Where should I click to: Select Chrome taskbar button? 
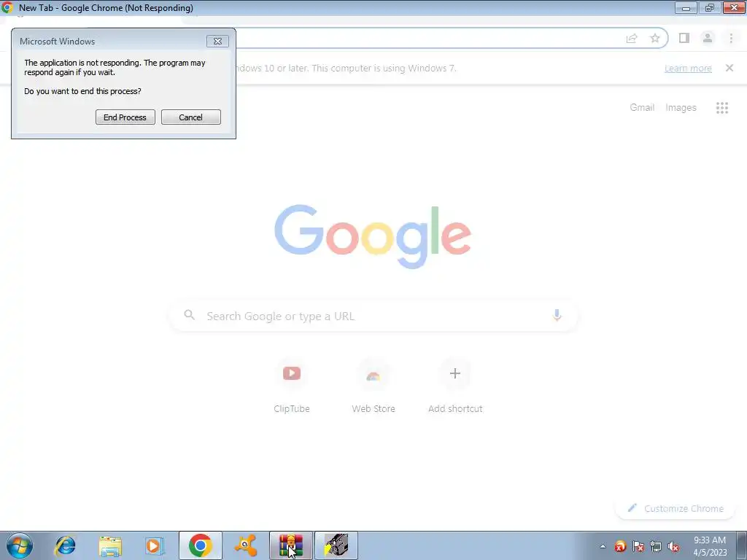[x=201, y=545]
